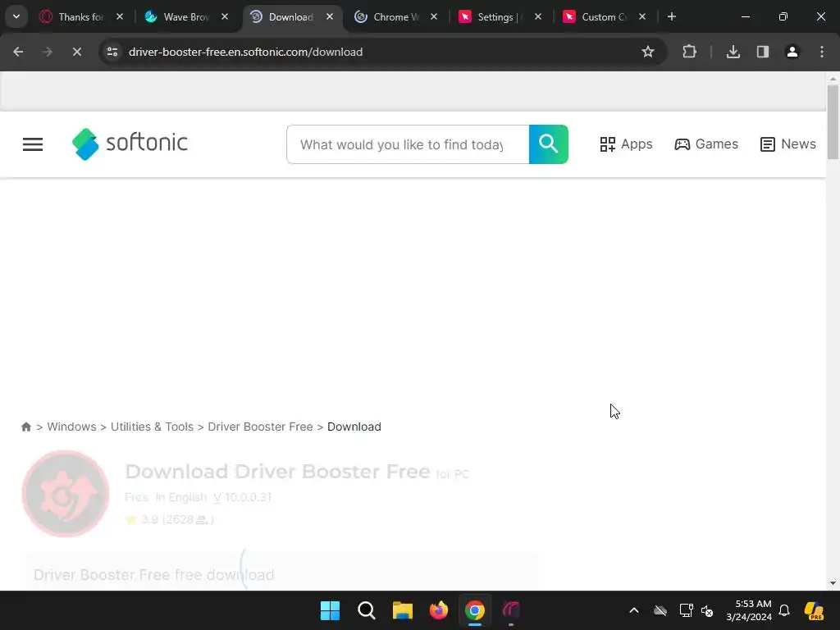840x630 pixels.
Task: Click the page vertical scrollbar thumb
Action: [833, 121]
